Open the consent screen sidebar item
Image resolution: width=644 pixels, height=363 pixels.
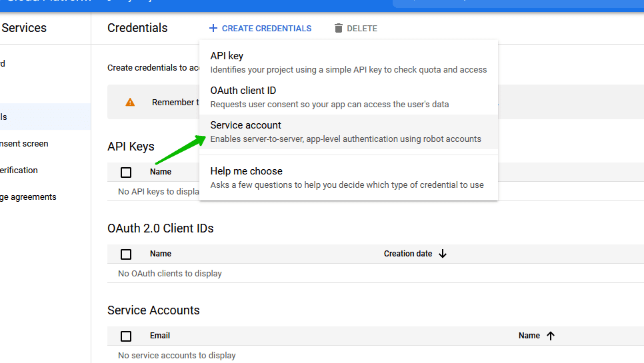(x=24, y=143)
